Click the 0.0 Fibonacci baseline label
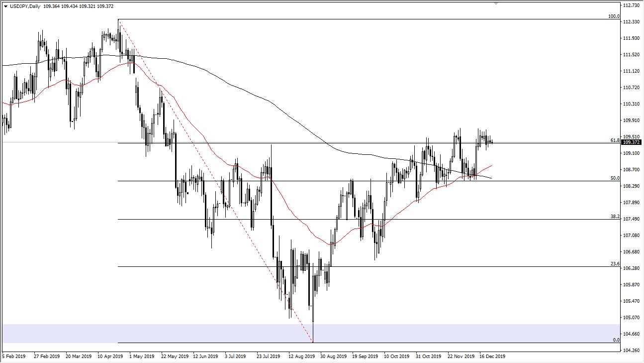This screenshot has width=644, height=363. [x=617, y=340]
